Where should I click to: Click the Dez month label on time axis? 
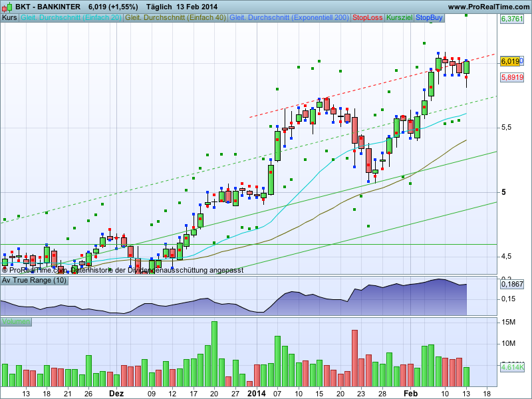(116, 394)
